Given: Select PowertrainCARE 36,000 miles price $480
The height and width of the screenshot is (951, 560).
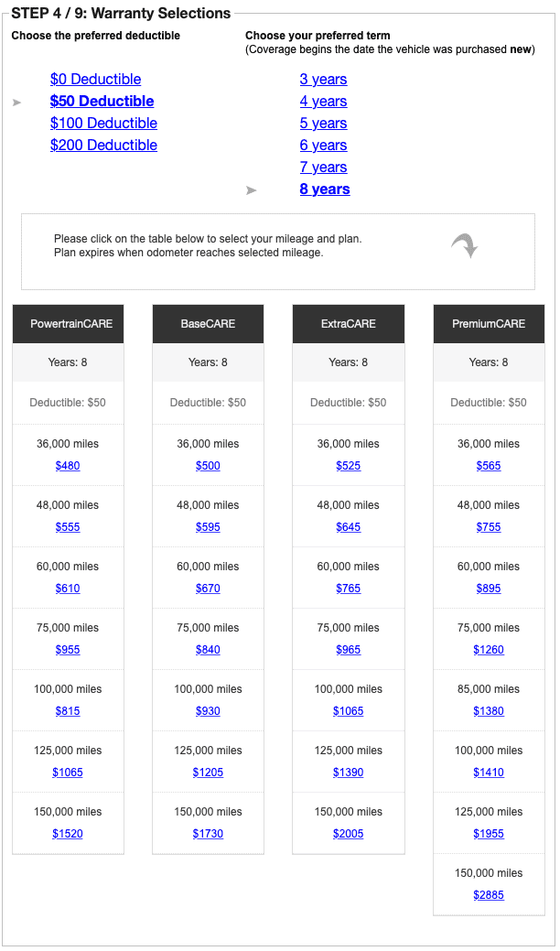Looking at the screenshot, I should tap(68, 466).
